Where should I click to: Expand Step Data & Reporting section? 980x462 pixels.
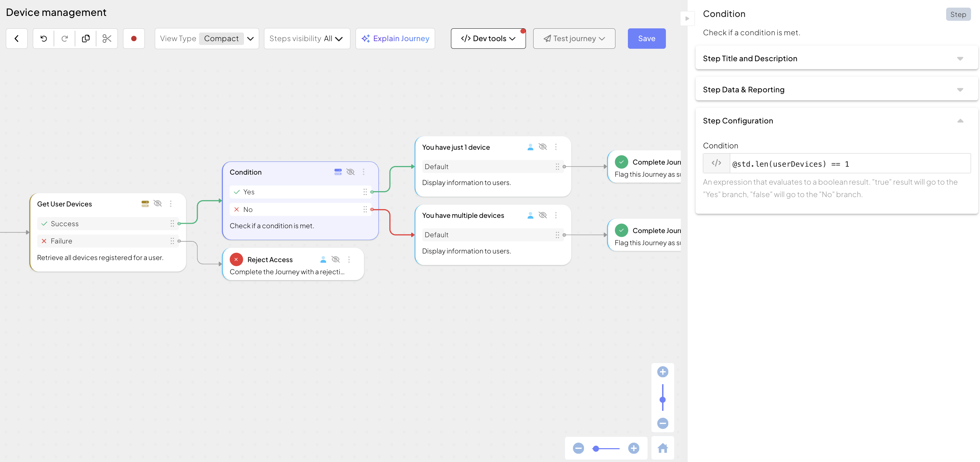pyautogui.click(x=836, y=90)
